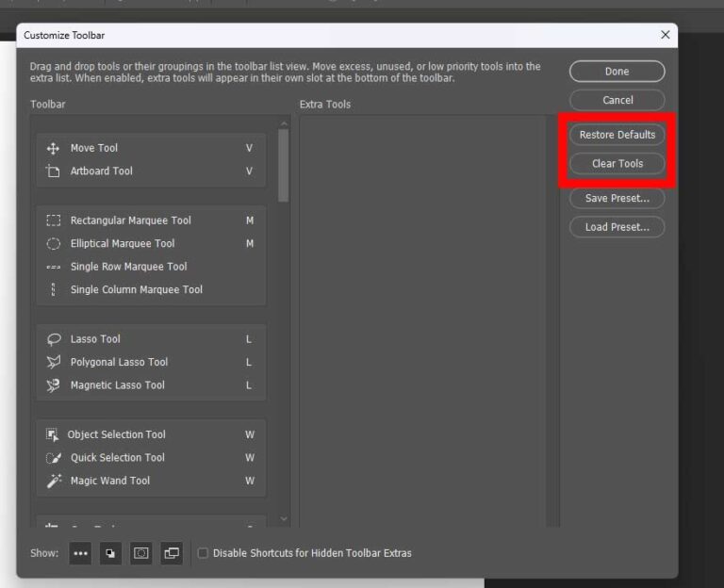The image size is (724, 588).
Task: Select the Polygonal Lasso Tool icon
Action: pyautogui.click(x=54, y=362)
